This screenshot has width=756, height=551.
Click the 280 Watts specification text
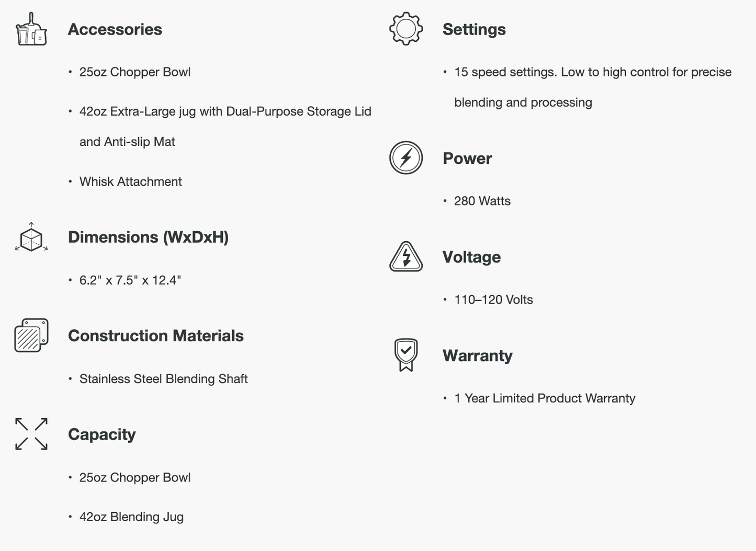482,201
